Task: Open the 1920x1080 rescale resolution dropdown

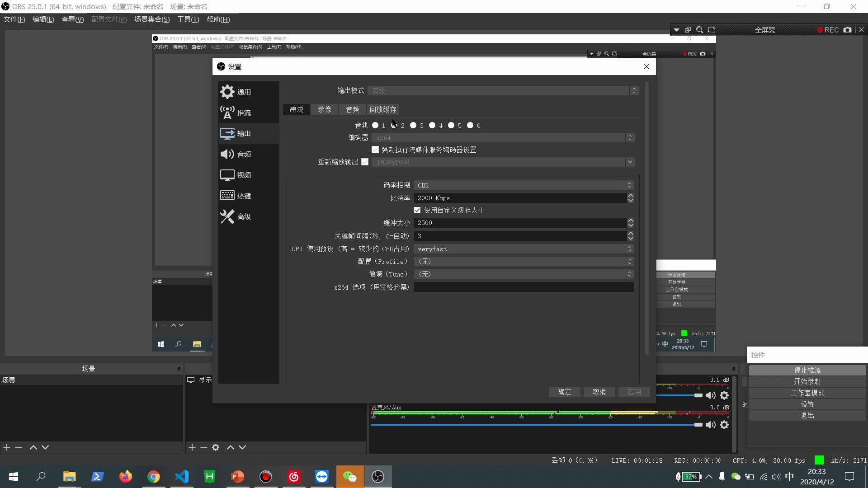Action: click(503, 162)
